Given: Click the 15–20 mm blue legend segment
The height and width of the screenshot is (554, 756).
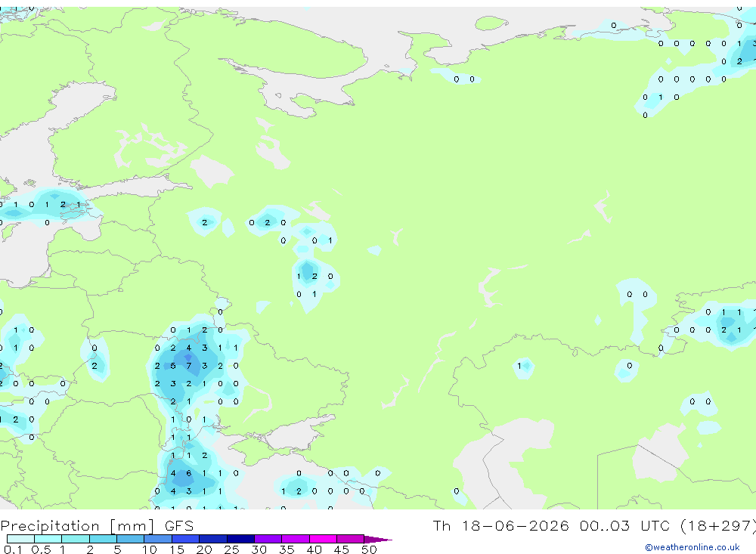Looking at the screenshot, I should click(x=186, y=539).
